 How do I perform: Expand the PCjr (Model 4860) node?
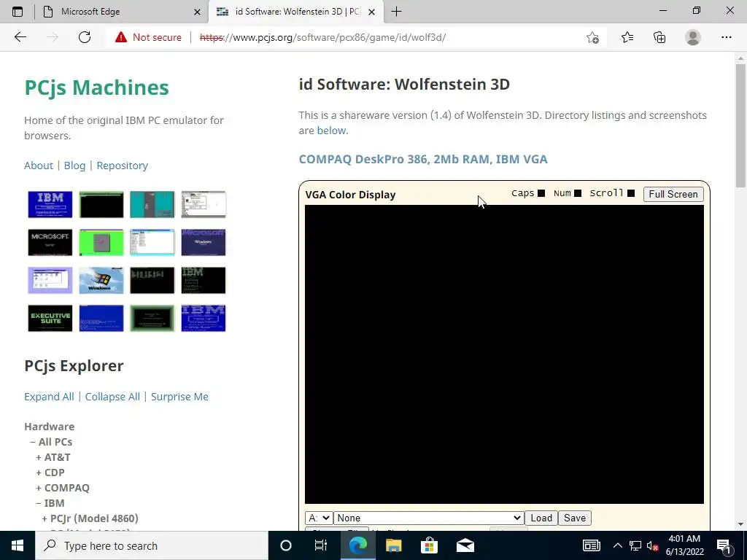[x=44, y=518]
